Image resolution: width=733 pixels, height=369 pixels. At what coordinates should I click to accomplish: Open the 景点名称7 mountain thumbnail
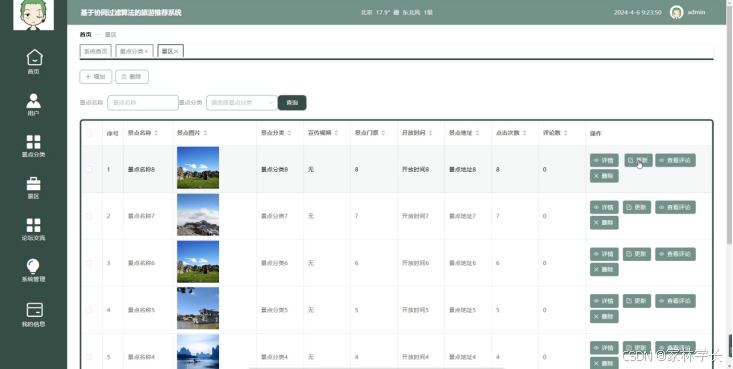coord(198,215)
